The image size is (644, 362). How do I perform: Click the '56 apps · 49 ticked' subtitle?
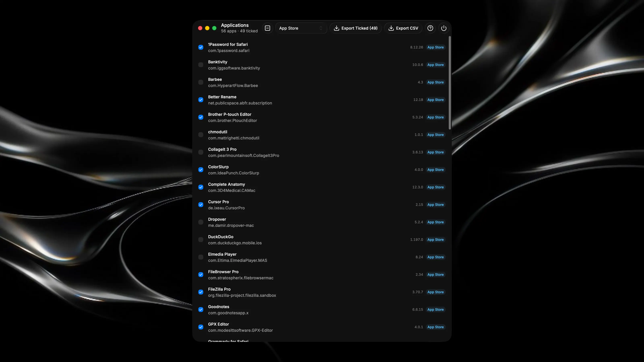(239, 31)
